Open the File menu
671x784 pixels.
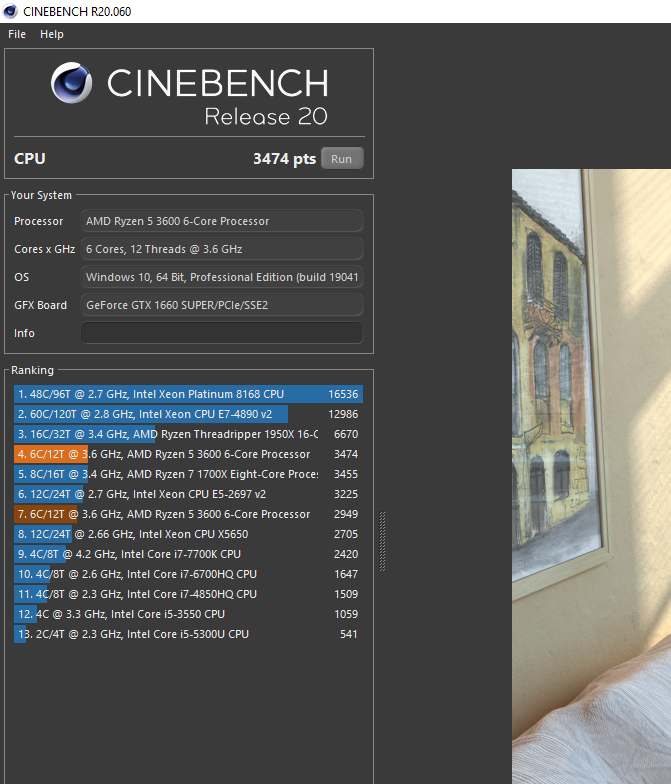coord(17,34)
